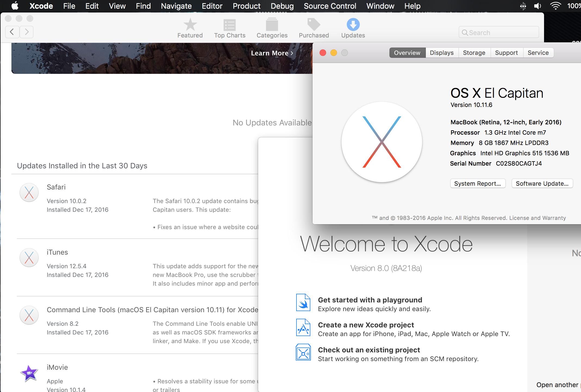Click the existing project checkout icon
The image size is (581, 392).
[303, 353]
